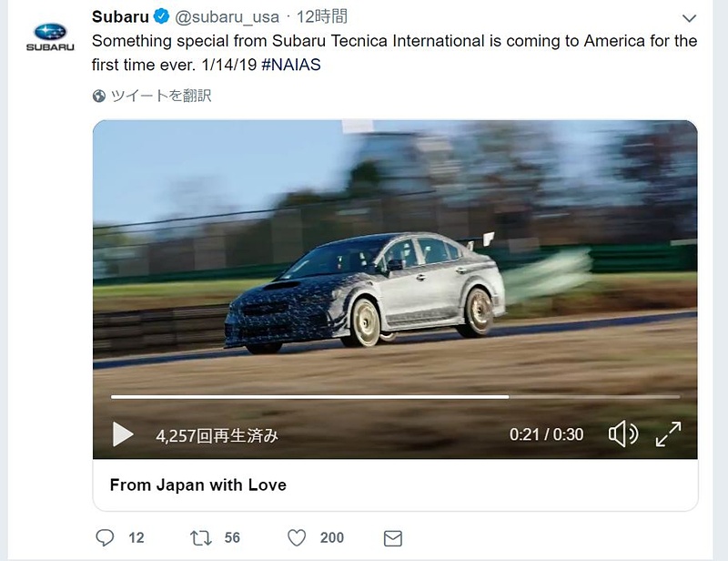
Task: Send tweet via direct message envelope
Action: (393, 538)
